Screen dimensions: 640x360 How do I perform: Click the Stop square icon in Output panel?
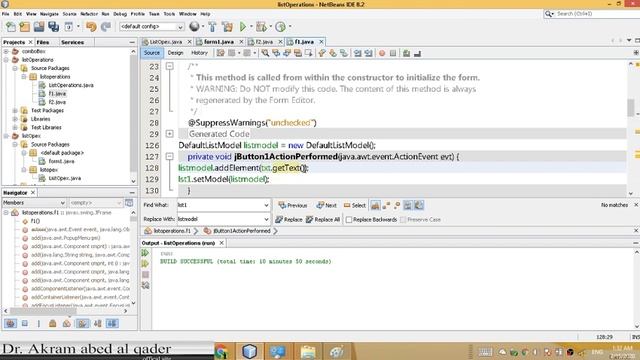tap(145, 275)
